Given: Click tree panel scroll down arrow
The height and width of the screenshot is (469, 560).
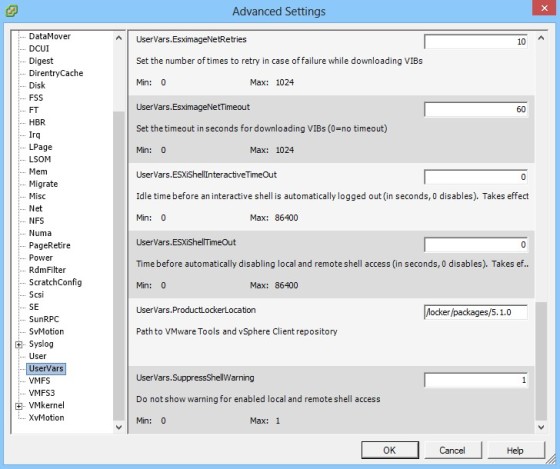Looking at the screenshot, I should [x=119, y=427].
